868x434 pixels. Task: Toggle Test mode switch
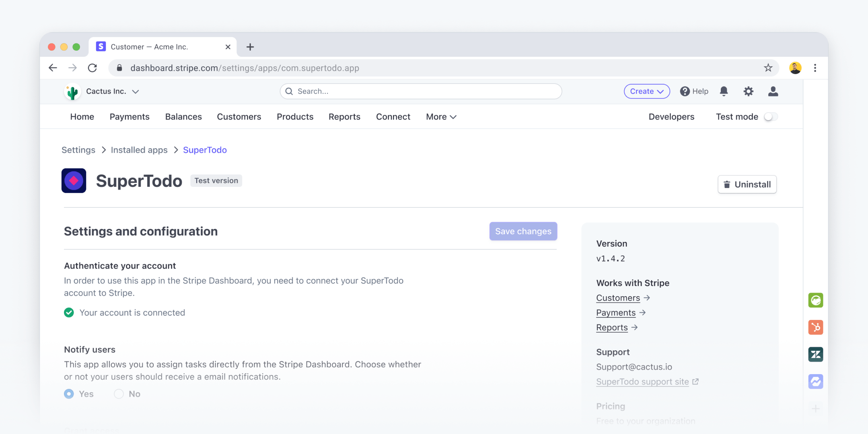(771, 117)
